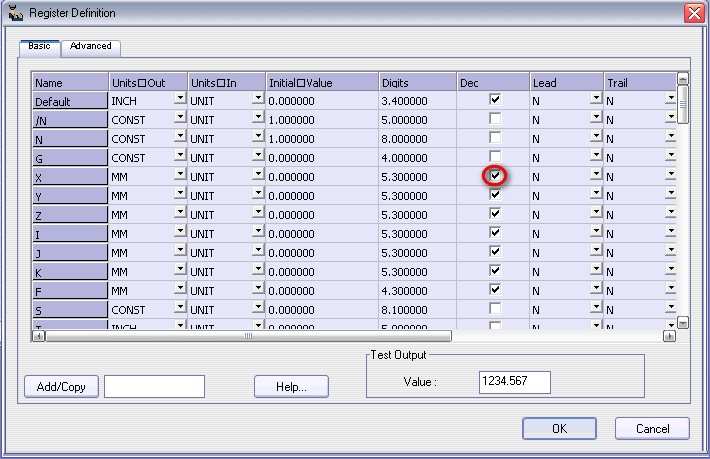Viewport: 710px width, 459px height.
Task: Click the Test Output Value field
Action: (x=515, y=382)
